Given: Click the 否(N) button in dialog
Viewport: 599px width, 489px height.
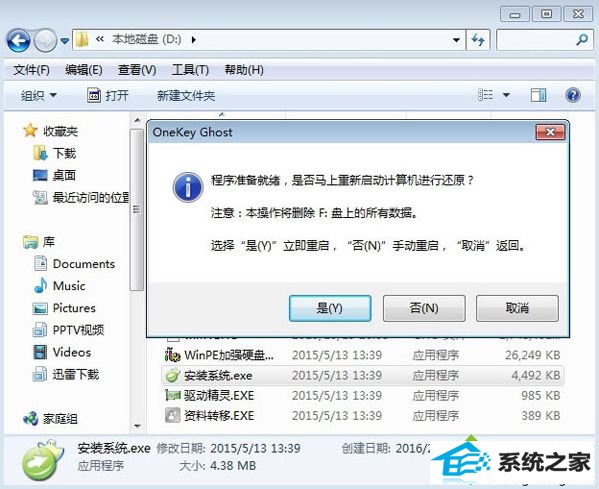Looking at the screenshot, I should 424,308.
